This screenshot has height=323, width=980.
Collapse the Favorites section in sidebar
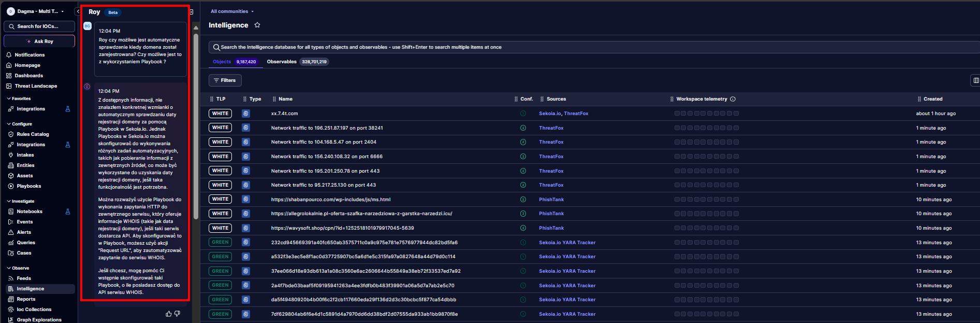[9, 99]
